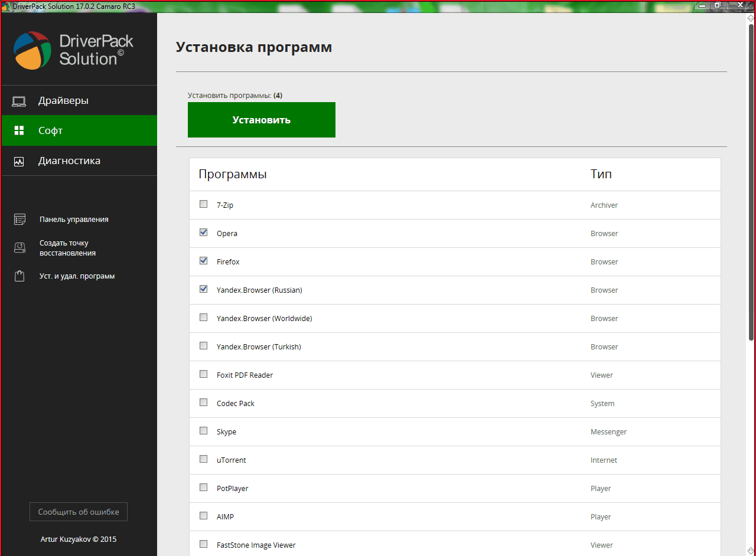756x556 pixels.
Task: Click Artur Kuzyakov © 2015 text
Action: click(79, 539)
